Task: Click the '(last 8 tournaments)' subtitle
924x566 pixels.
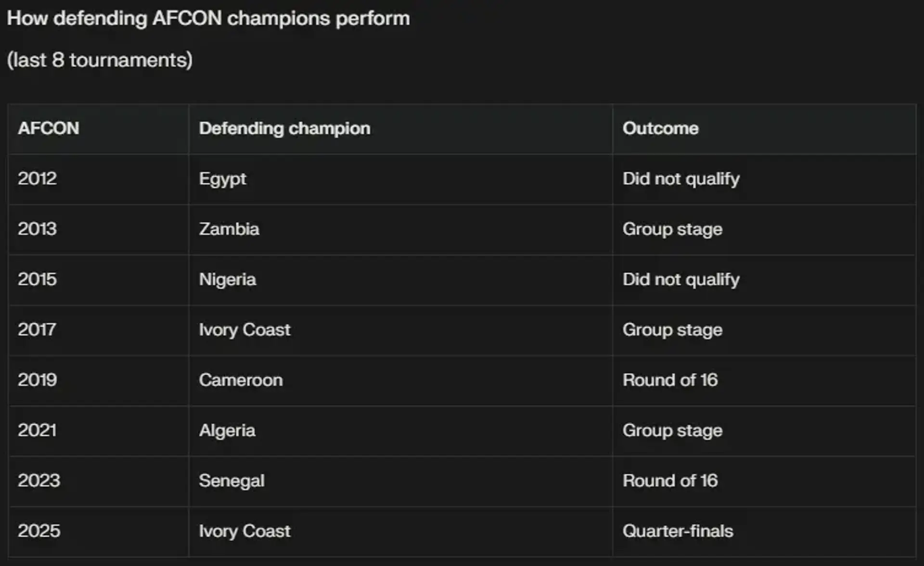Action: coord(100,60)
